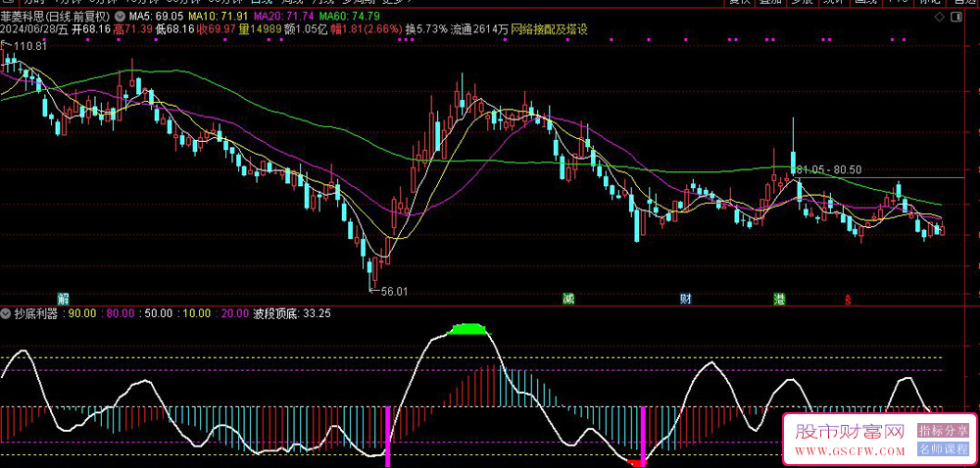Click the green top signal on indicator peak
This screenshot has height=468, width=980.
[468, 329]
